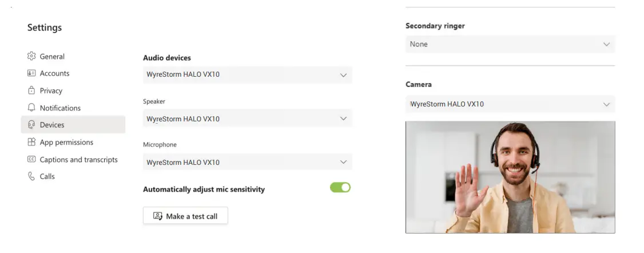Click the Devices headset icon
The image size is (644, 253).
pos(31,125)
